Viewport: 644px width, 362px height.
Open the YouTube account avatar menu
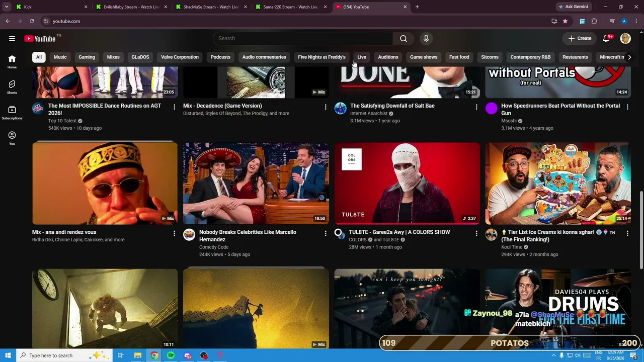click(x=625, y=38)
